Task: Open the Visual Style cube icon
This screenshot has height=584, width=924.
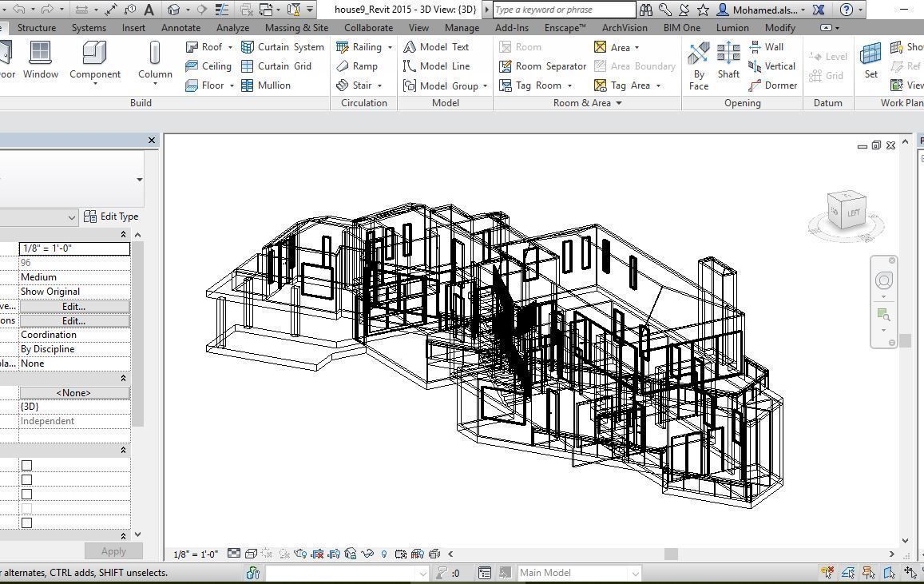Action: (251, 554)
